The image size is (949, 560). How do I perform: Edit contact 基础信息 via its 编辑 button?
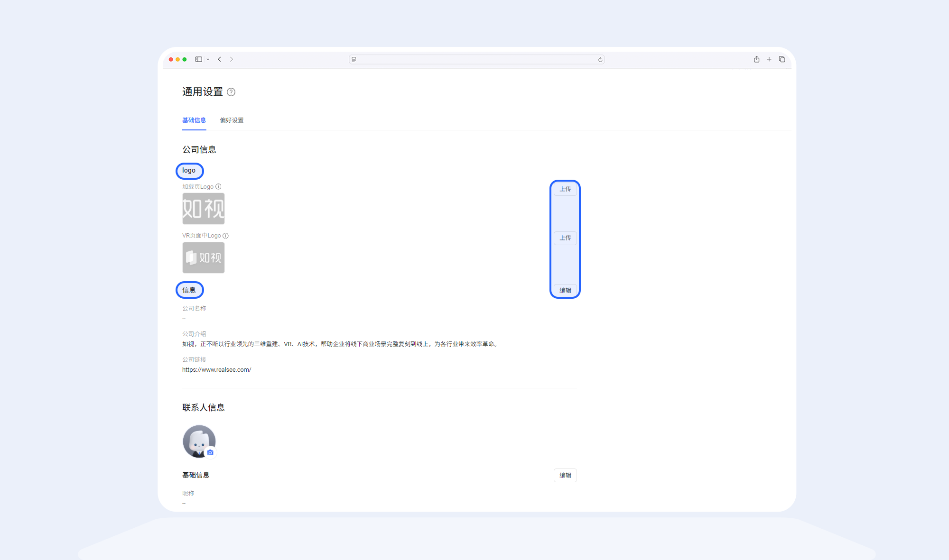[x=565, y=475]
